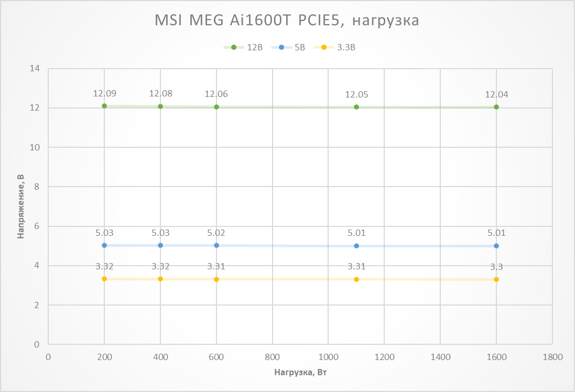Click the 5.01 label at 1600 Вт

pos(496,233)
